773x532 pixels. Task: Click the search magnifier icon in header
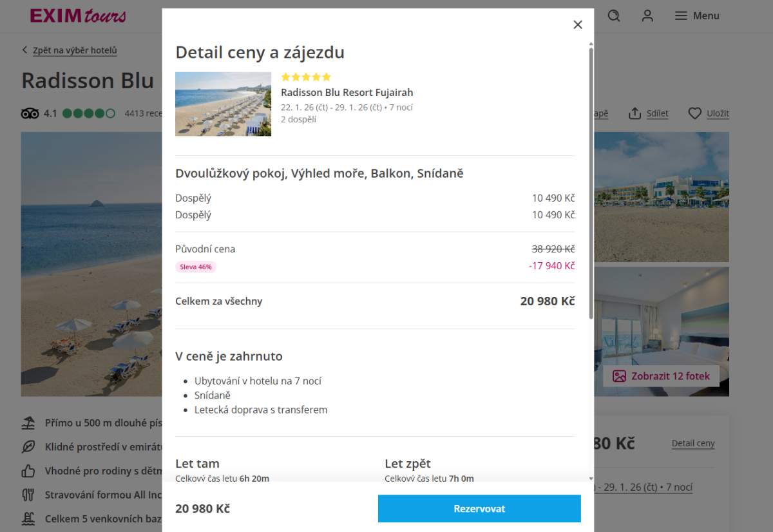[x=614, y=15]
